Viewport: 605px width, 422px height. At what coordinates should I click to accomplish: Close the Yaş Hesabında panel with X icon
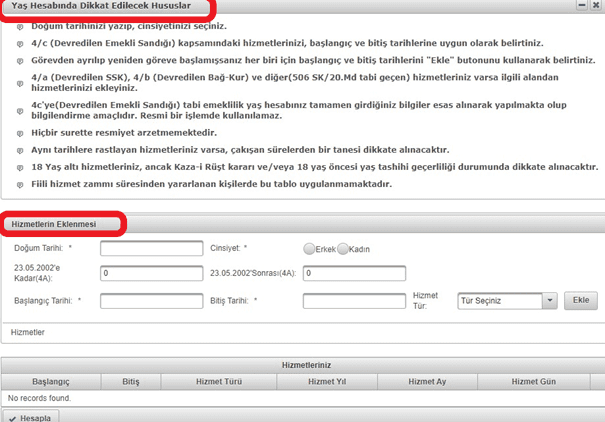click(x=596, y=6)
